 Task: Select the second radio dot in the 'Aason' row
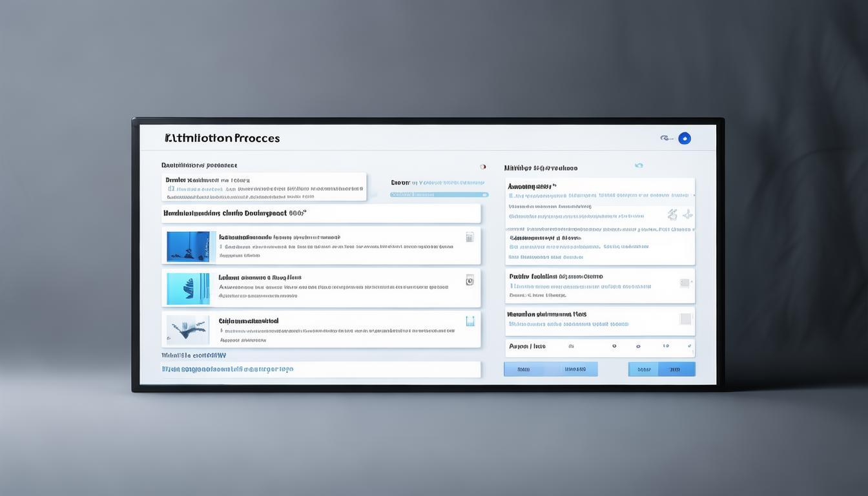pyautogui.click(x=638, y=347)
